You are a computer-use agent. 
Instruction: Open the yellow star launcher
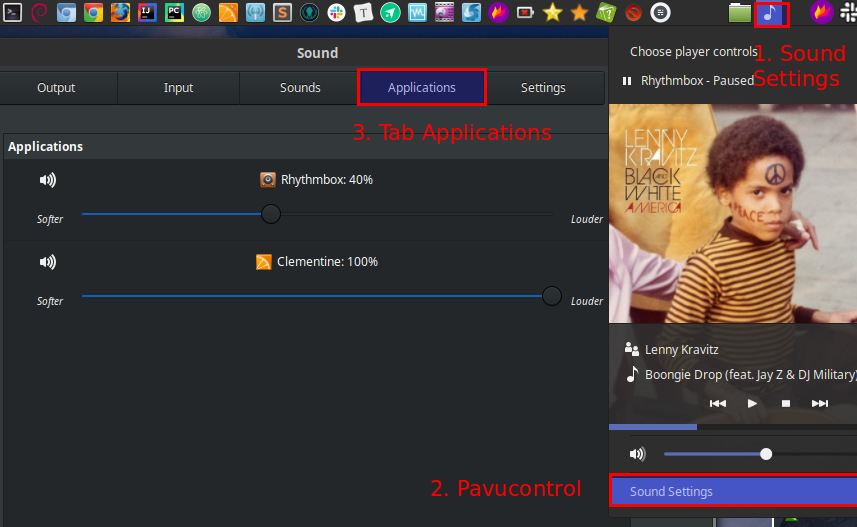click(x=553, y=12)
